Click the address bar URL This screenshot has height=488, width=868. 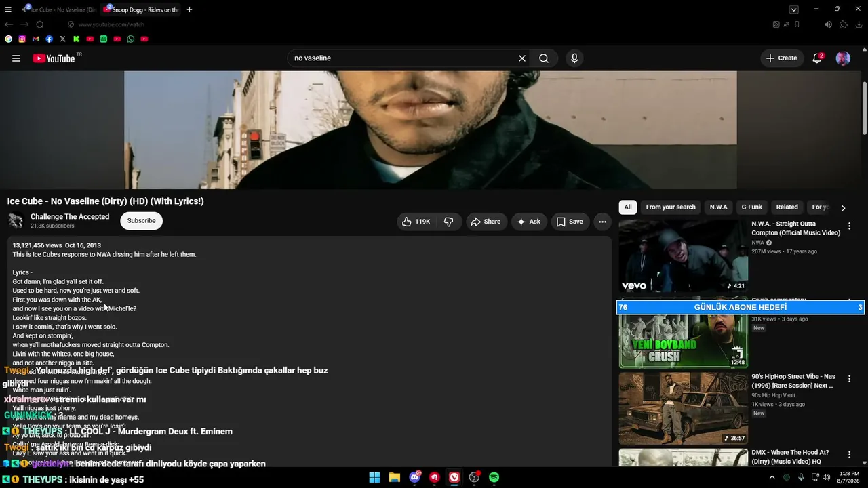111,24
